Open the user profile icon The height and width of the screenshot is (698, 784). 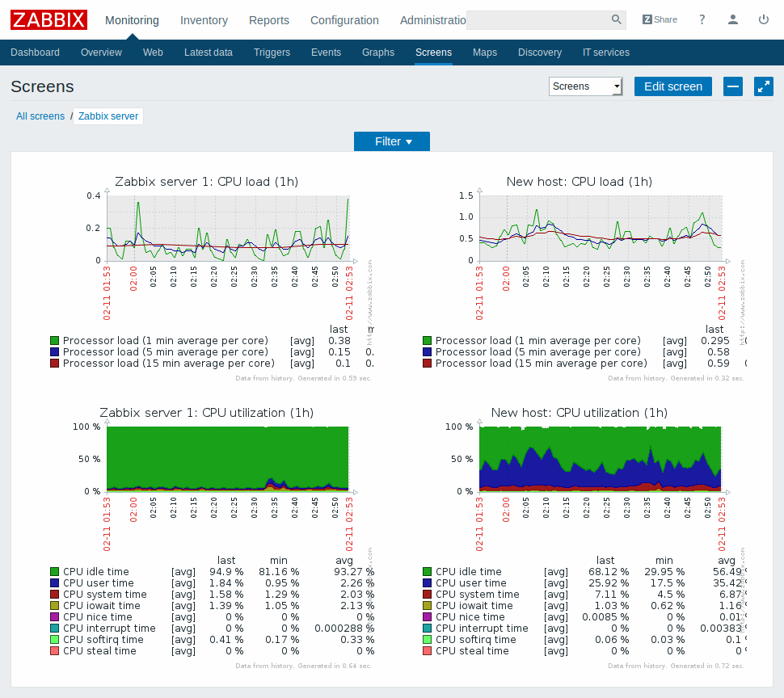[733, 19]
